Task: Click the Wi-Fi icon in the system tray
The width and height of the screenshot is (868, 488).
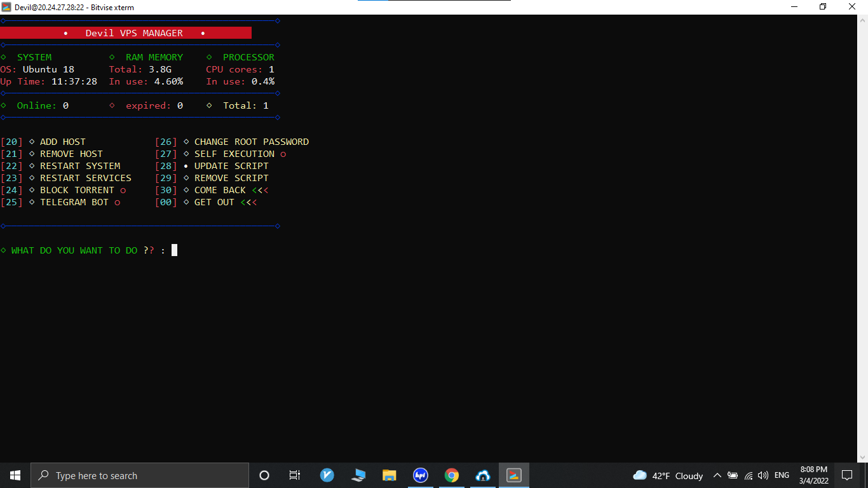Action: click(749, 475)
